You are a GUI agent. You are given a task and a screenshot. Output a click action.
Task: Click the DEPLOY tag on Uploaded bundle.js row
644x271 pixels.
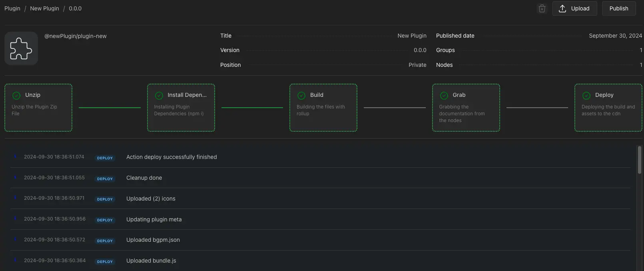(x=105, y=261)
